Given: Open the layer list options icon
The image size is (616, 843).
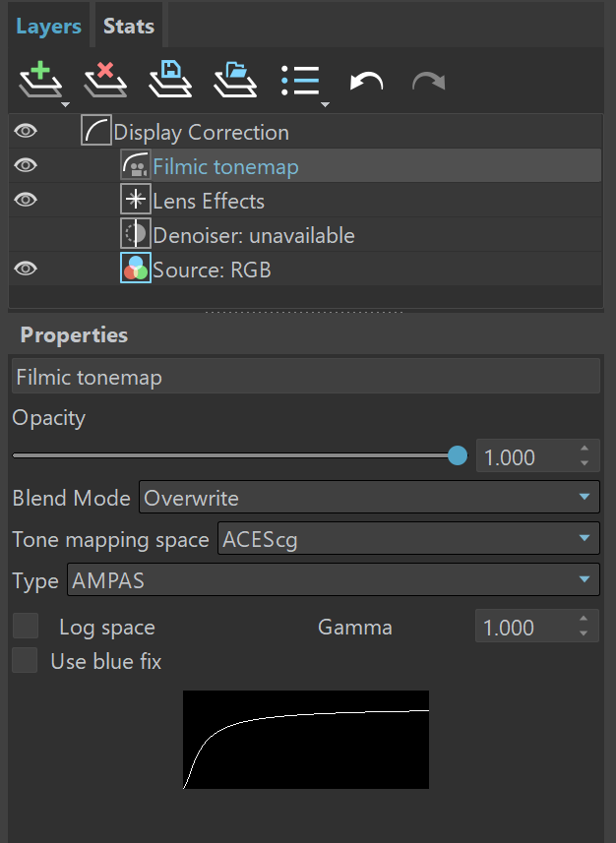Looking at the screenshot, I should point(301,82).
